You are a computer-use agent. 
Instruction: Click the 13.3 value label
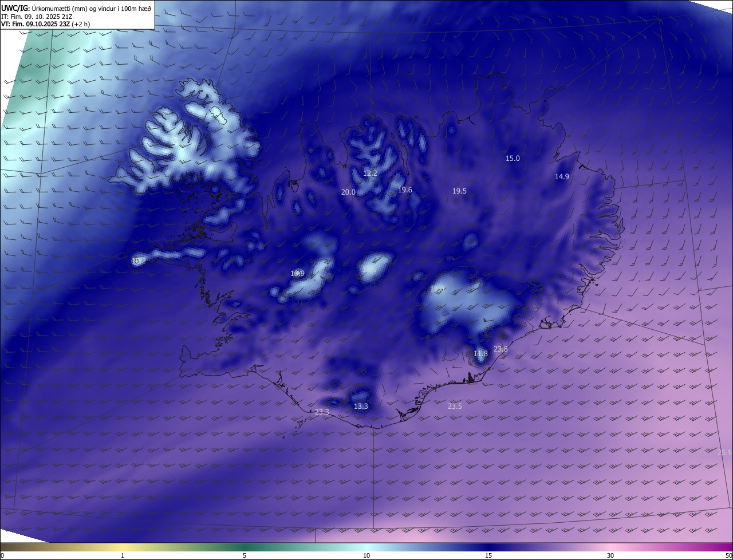pos(361,407)
